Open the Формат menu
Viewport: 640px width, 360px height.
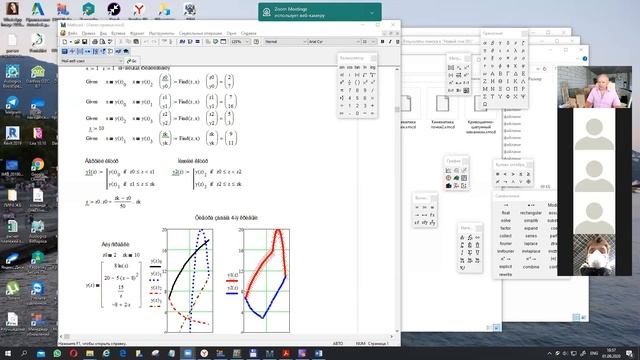tap(137, 33)
